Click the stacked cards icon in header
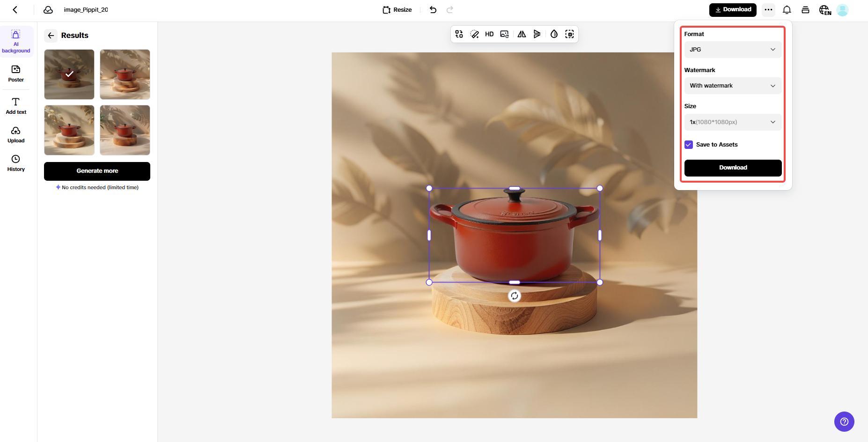 (x=805, y=10)
